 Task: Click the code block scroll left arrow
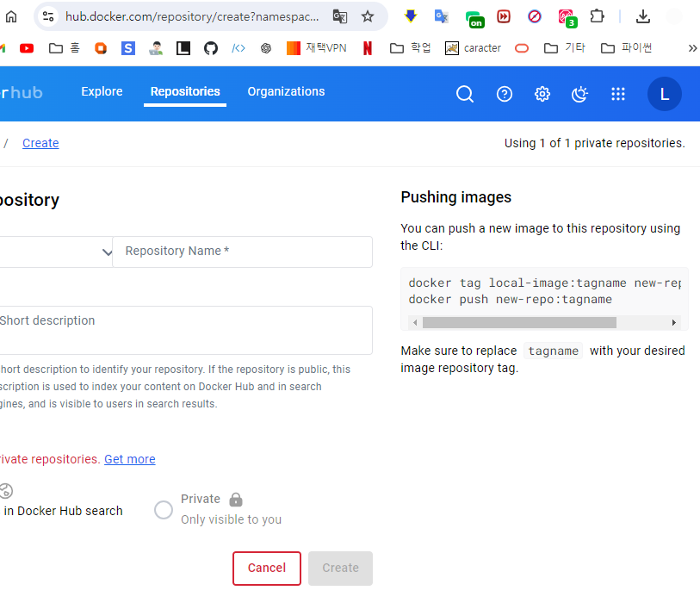[415, 322]
